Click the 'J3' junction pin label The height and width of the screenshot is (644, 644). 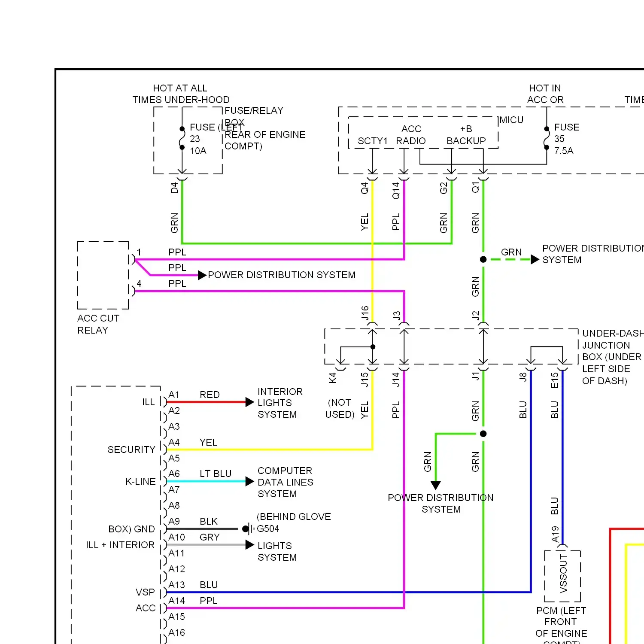396,316
